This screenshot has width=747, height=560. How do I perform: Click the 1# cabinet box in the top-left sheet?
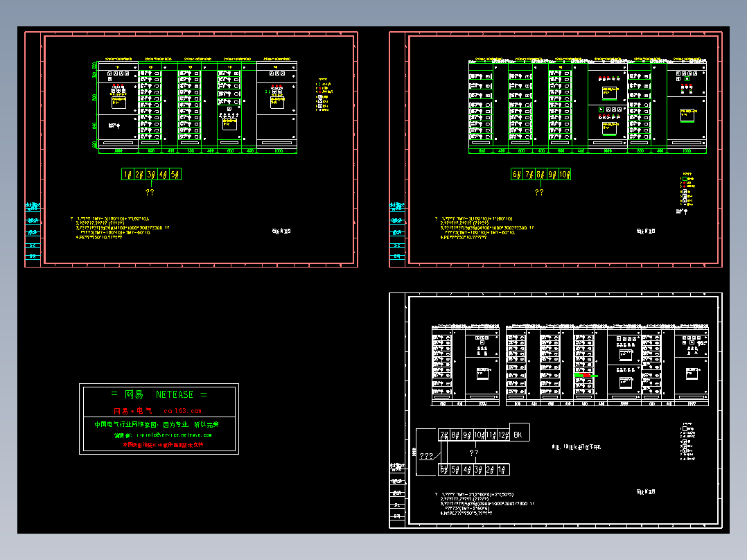(128, 175)
